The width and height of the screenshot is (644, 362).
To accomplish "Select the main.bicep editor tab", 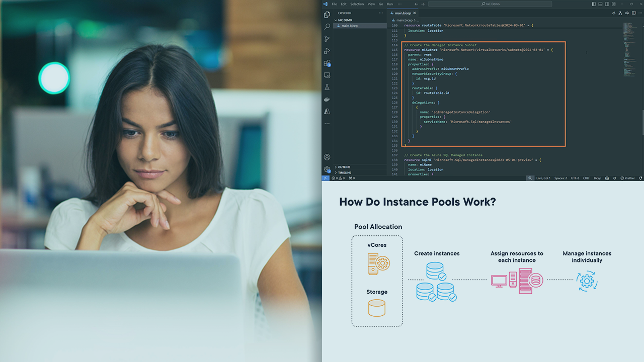I will point(403,13).
